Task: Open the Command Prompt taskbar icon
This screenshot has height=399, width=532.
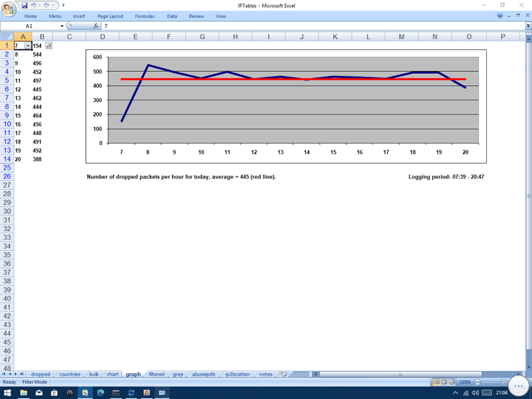Action: coord(116,392)
